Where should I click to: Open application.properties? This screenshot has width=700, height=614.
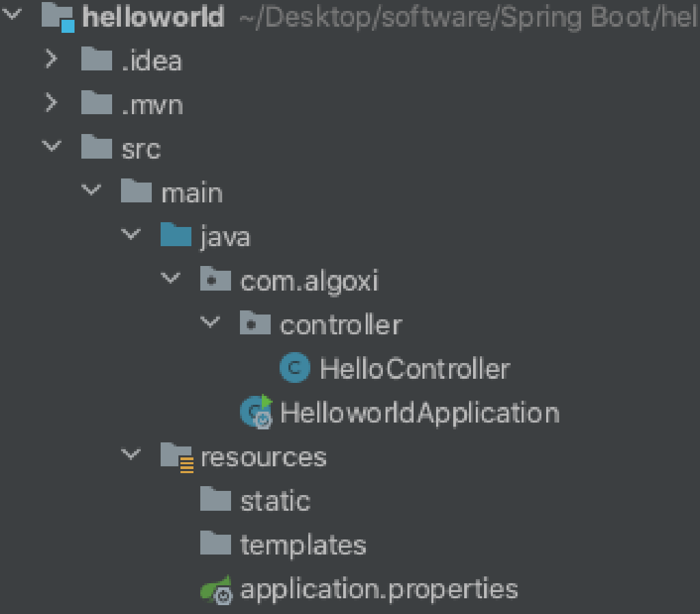click(379, 589)
